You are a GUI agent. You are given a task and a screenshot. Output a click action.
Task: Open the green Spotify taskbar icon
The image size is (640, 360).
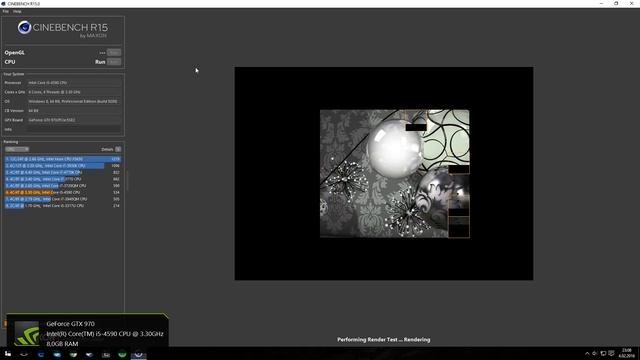[122, 354]
